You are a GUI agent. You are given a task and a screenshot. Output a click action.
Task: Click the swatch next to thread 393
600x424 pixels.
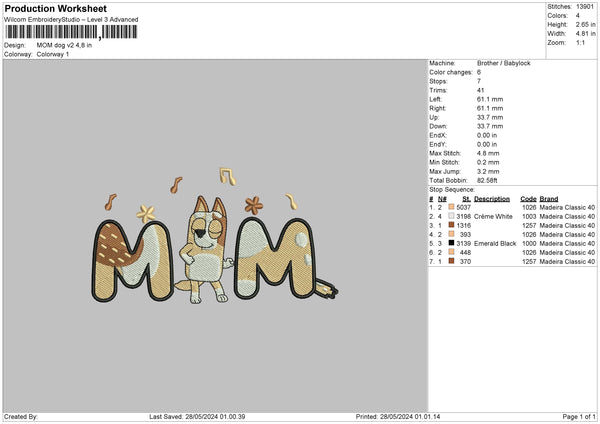pyautogui.click(x=451, y=234)
